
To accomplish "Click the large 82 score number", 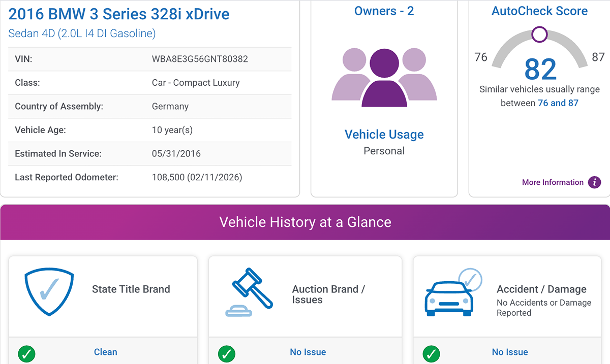I will coord(540,70).
